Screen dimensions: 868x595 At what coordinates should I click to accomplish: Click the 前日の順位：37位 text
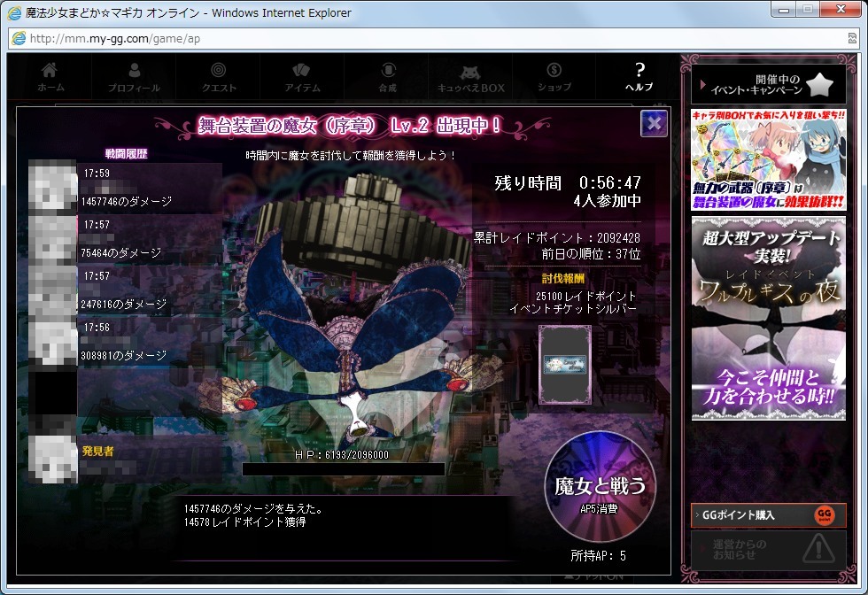pyautogui.click(x=591, y=254)
